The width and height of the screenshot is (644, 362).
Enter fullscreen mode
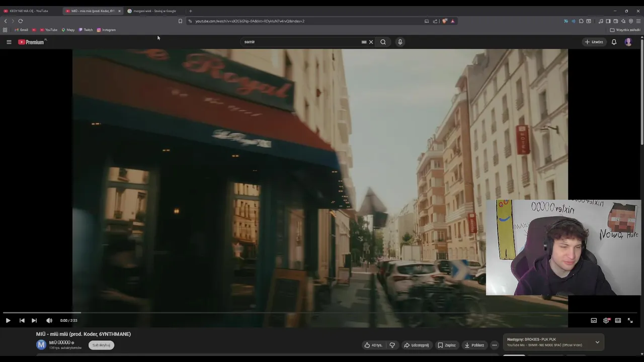(x=630, y=320)
